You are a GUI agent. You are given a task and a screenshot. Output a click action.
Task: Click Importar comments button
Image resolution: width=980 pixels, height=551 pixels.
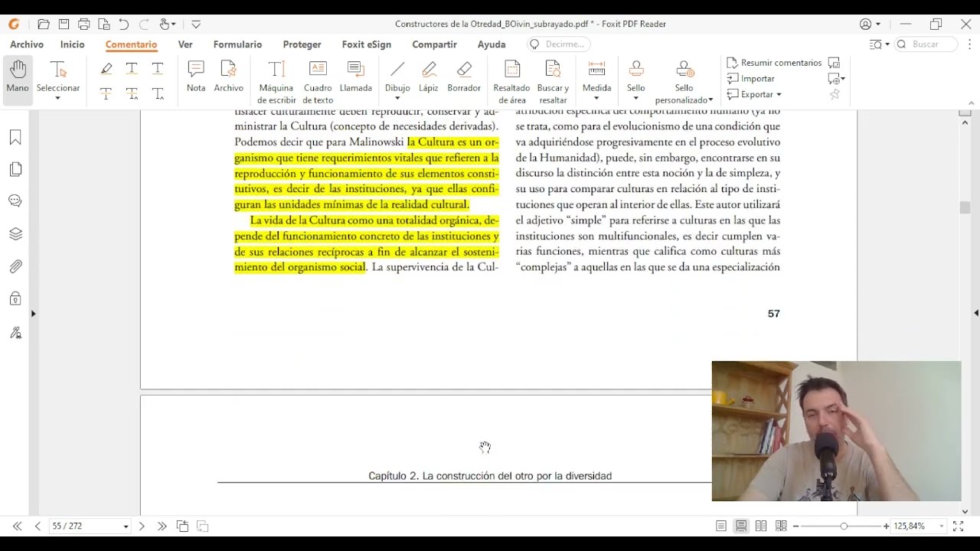click(x=750, y=79)
